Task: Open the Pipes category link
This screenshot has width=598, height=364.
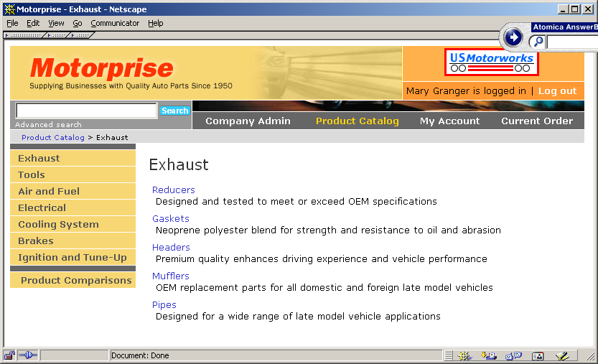Action: 164,305
